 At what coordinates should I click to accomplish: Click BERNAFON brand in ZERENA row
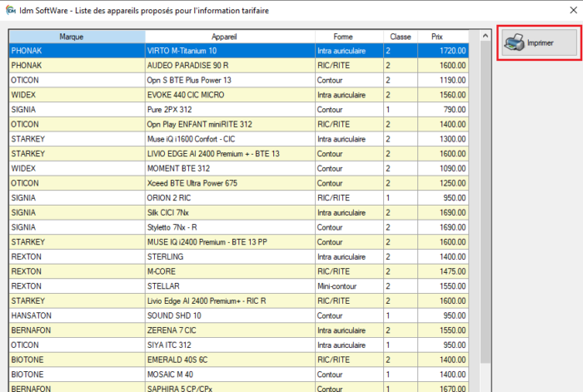(x=77, y=330)
